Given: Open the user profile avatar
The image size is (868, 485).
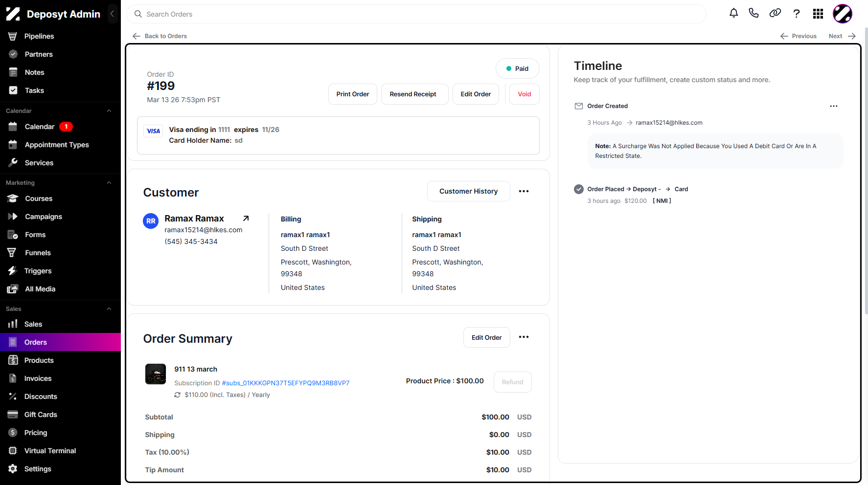Looking at the screenshot, I should [843, 14].
